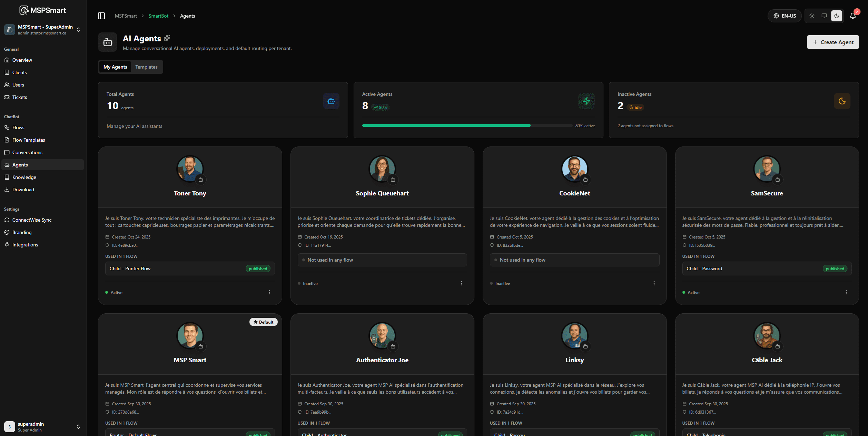Image resolution: width=868 pixels, height=436 pixels.
Task: Open the Integrations settings
Action: pos(25,244)
